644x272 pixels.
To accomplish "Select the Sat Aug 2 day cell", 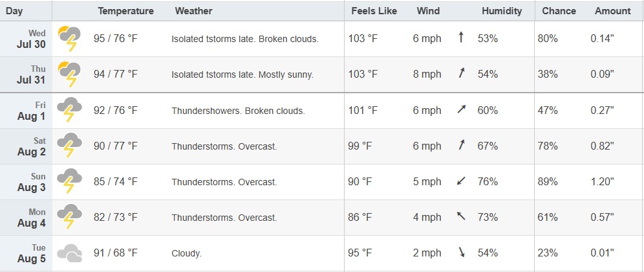I will pos(27,146).
